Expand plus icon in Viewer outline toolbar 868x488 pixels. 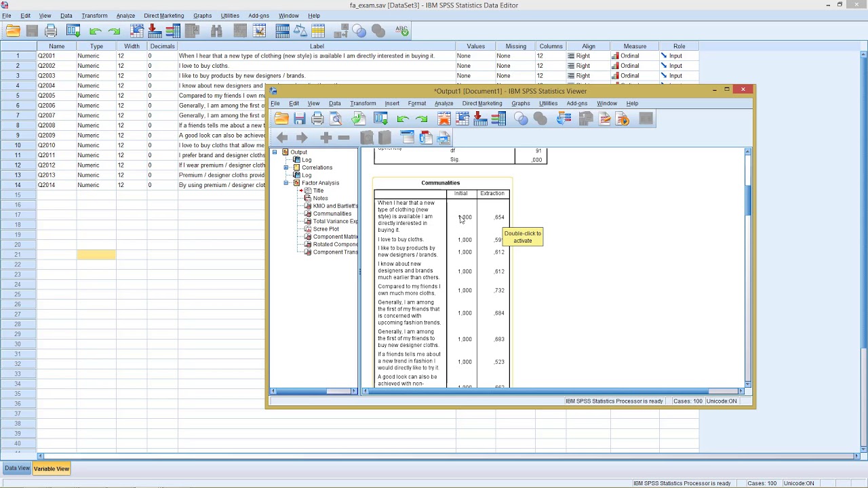click(x=325, y=138)
